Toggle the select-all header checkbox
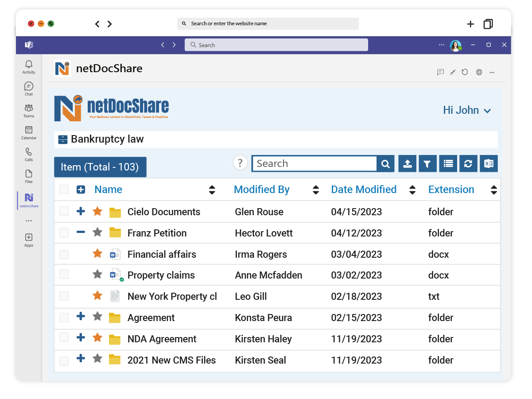The image size is (532, 399). tap(64, 190)
